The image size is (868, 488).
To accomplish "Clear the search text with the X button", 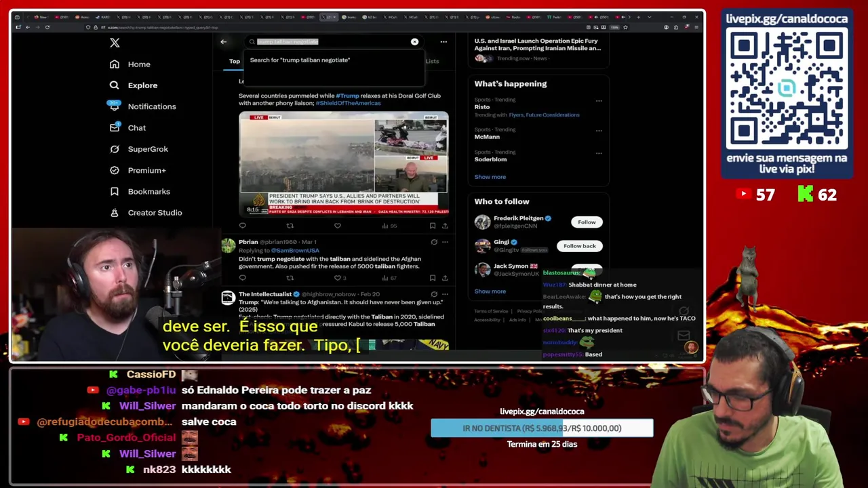I will click(414, 41).
